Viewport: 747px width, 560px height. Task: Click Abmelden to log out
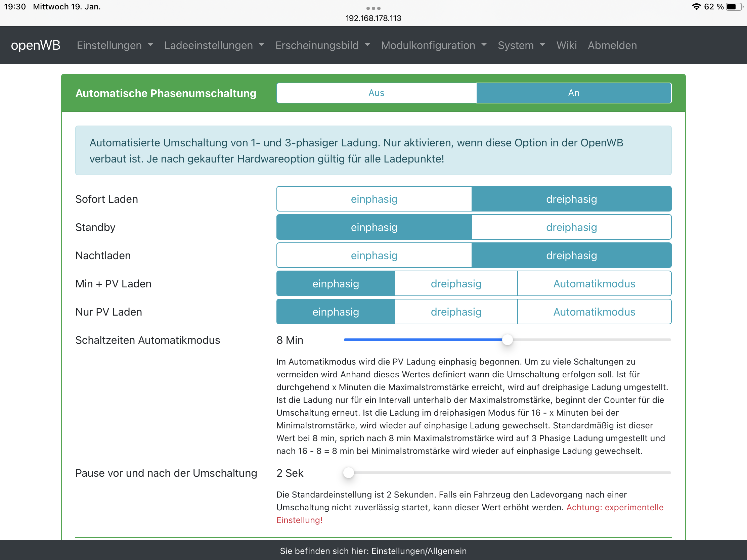(x=612, y=45)
